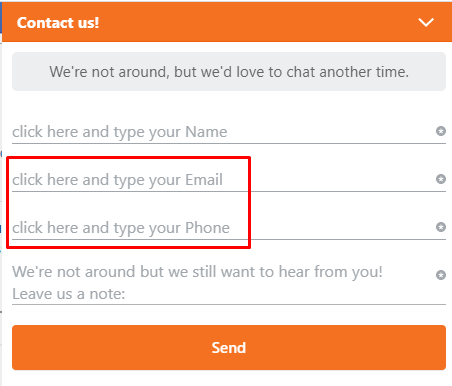Image resolution: width=452 pixels, height=386 pixels.
Task: Select the 'Email' placeholder word in the second field
Action: click(204, 180)
